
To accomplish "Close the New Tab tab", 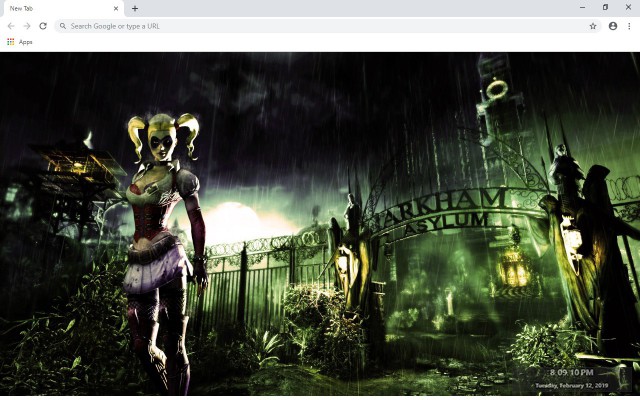I will (116, 8).
